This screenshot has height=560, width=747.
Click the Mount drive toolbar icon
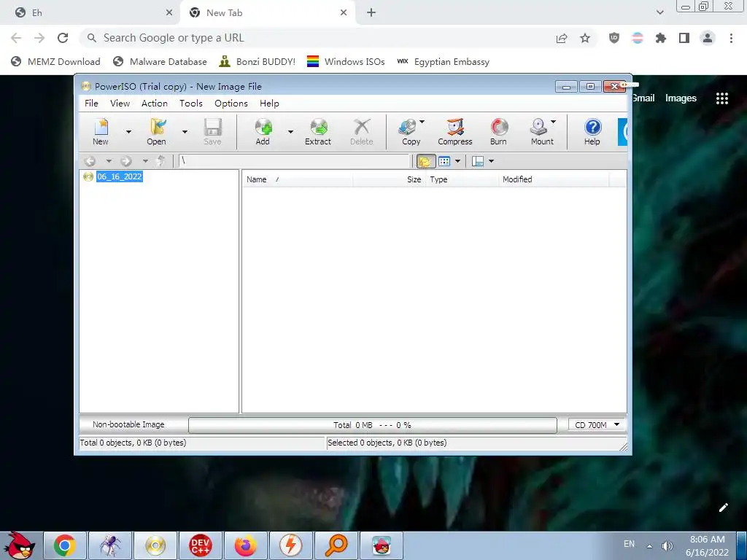click(x=542, y=131)
